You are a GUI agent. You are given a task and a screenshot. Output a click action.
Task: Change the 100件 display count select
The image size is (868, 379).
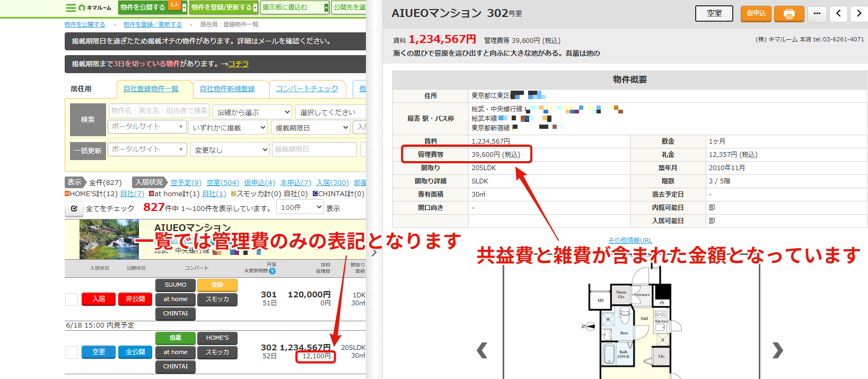point(300,207)
